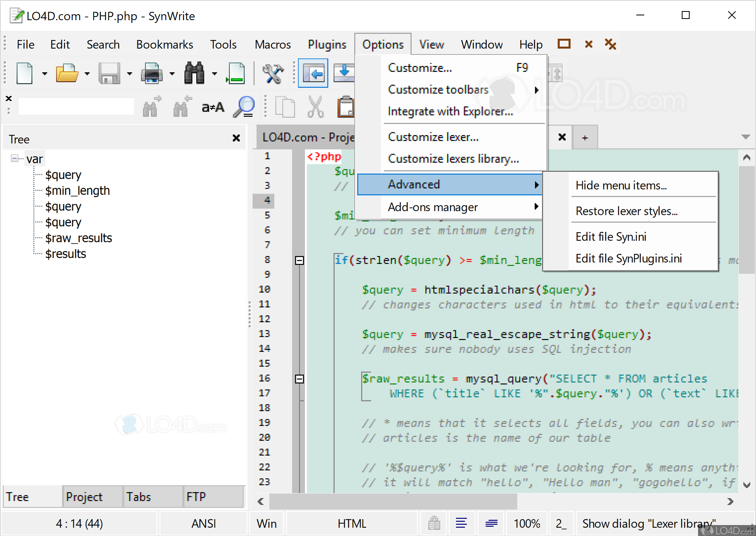This screenshot has height=536, width=756.
Task: Save the current document
Action: [109, 73]
